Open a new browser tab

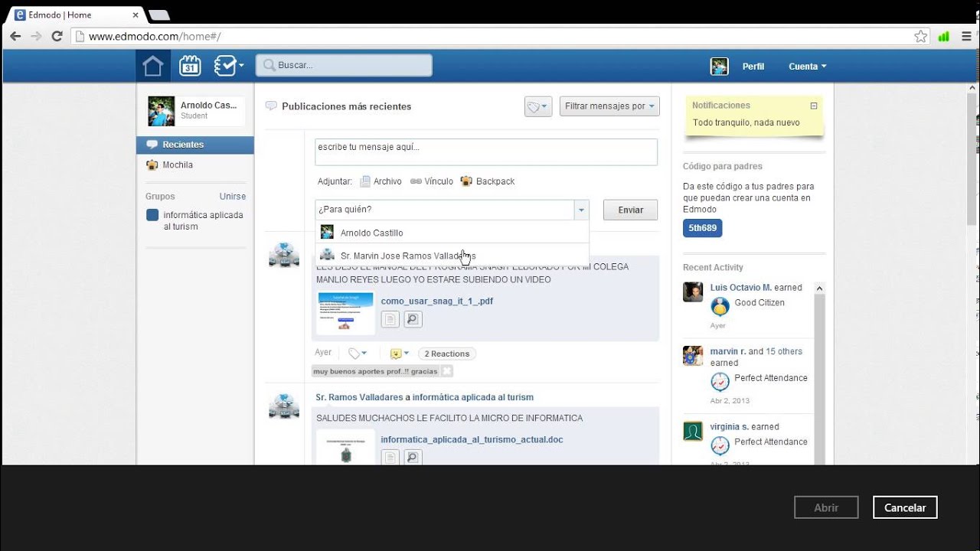coord(158,15)
